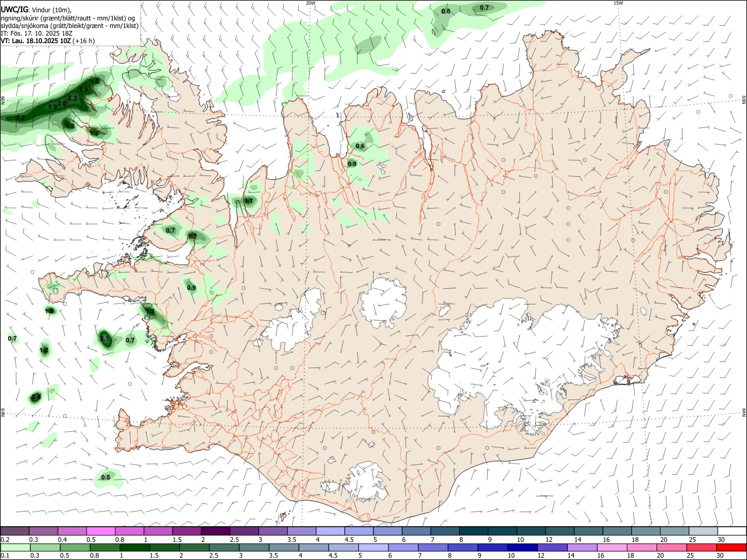This screenshot has height=560, width=747.
Task: Click the 2.2 precipitation value in the Westfjords
Action: click(x=73, y=99)
